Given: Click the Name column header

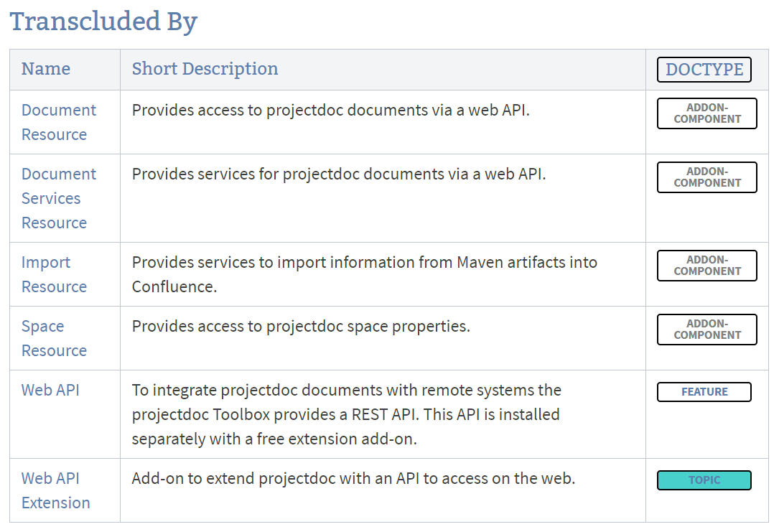Looking at the screenshot, I should 46,69.
